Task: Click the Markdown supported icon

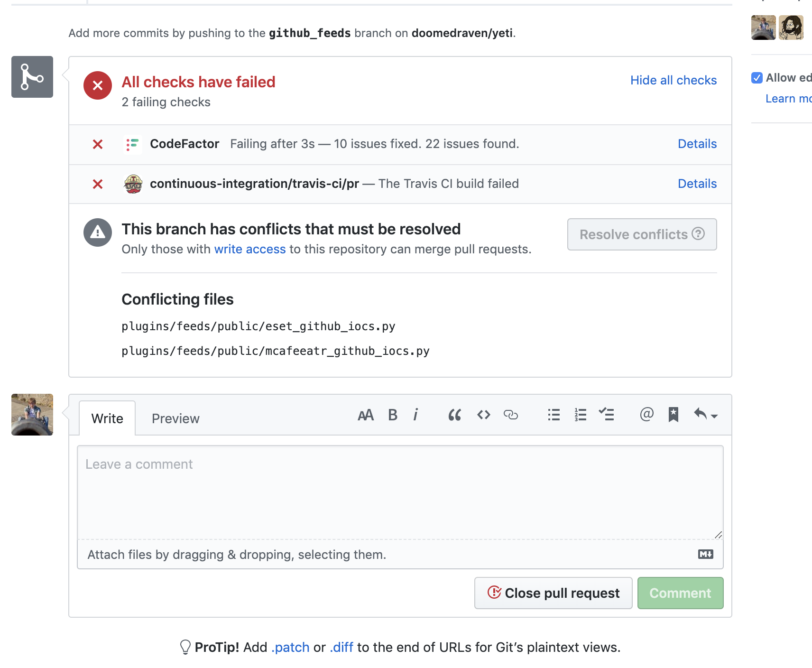Action: coord(705,554)
